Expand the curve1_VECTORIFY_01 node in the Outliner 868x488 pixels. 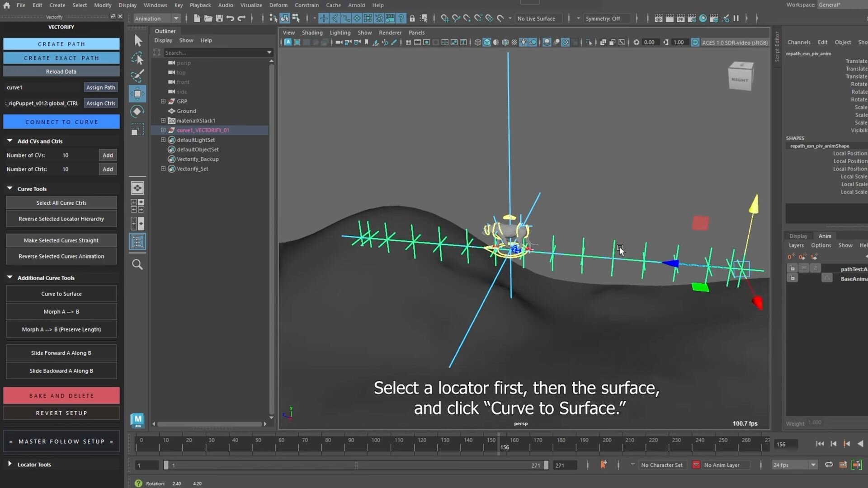(163, 130)
